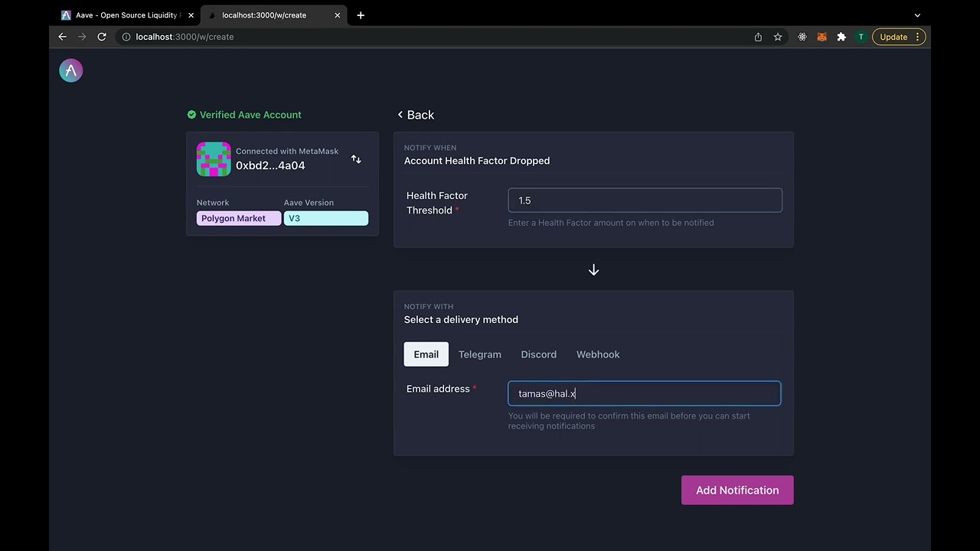
Task: Click the Add Notification button
Action: pyautogui.click(x=737, y=491)
